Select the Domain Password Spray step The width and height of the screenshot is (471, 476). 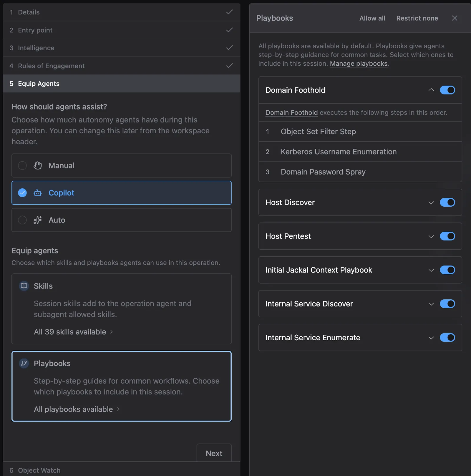[360, 172]
